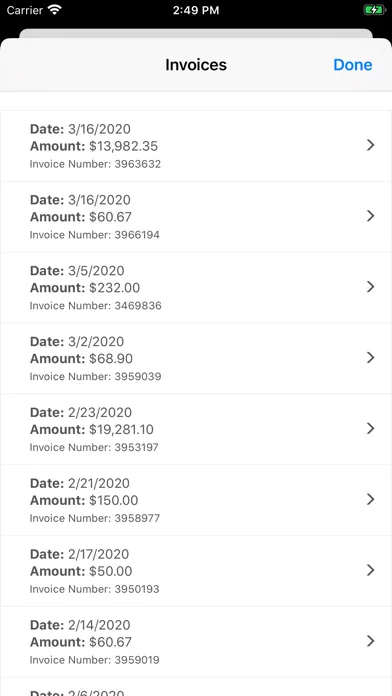Image resolution: width=392 pixels, height=696 pixels.
Task: Open chevron for invoice 3953197
Action: 371,429
